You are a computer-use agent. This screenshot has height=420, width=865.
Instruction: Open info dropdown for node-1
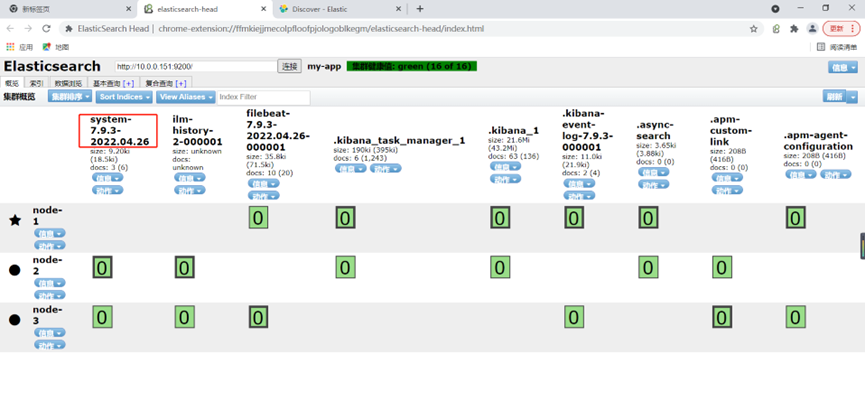pos(50,233)
